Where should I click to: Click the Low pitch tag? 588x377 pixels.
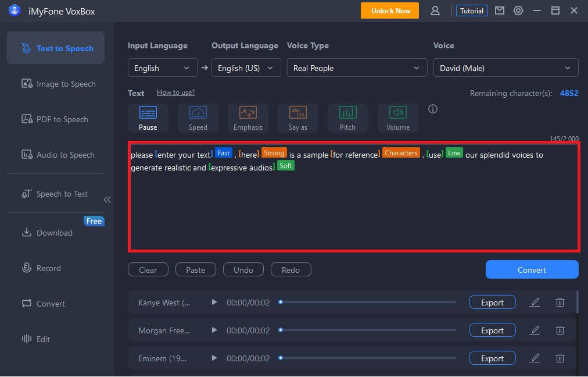pos(454,153)
